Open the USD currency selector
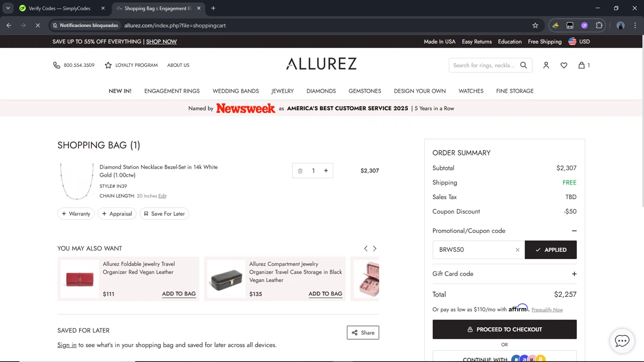The image size is (644, 362). [579, 42]
